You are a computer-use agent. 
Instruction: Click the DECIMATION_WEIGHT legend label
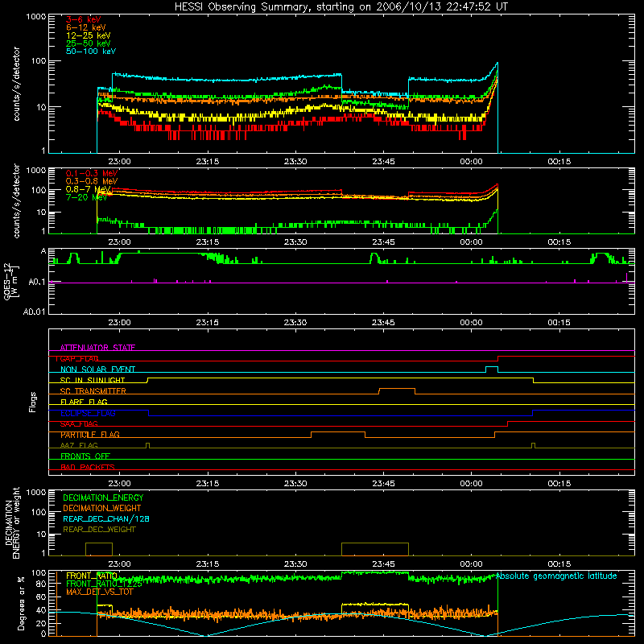pos(102,508)
